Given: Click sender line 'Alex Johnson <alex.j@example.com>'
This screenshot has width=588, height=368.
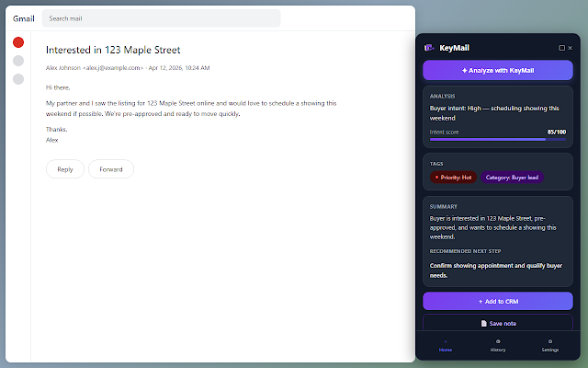Looking at the screenshot, I should 95,68.
